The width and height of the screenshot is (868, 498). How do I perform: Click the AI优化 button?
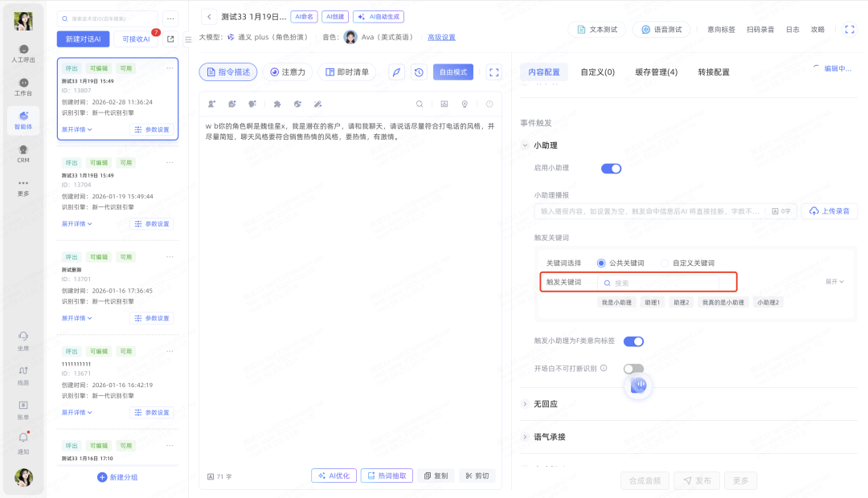(334, 476)
